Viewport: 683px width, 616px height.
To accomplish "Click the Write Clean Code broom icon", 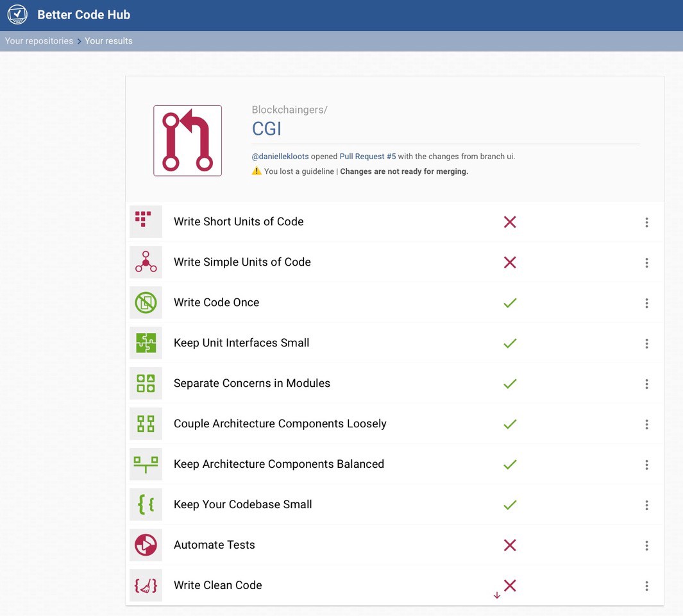I will coord(146,585).
